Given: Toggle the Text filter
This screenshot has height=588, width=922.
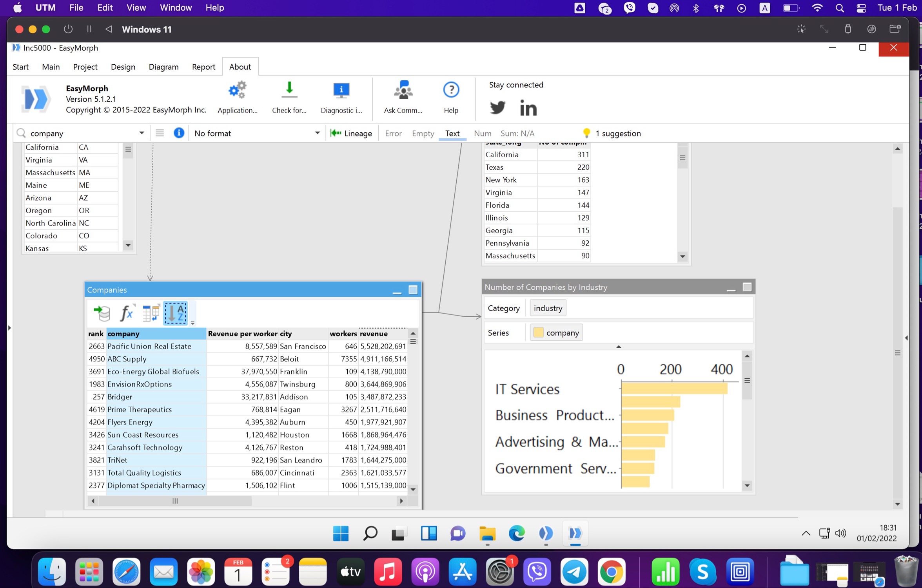Looking at the screenshot, I should point(452,133).
